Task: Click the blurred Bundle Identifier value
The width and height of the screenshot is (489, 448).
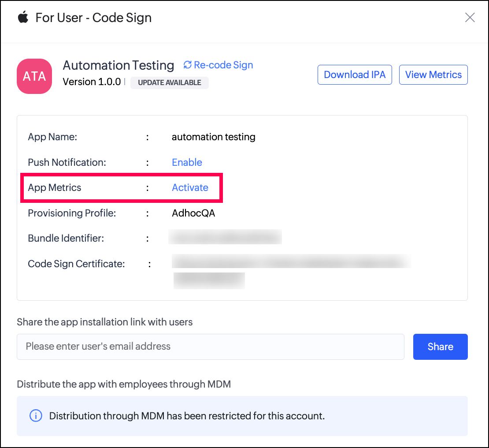Action: 225,238
